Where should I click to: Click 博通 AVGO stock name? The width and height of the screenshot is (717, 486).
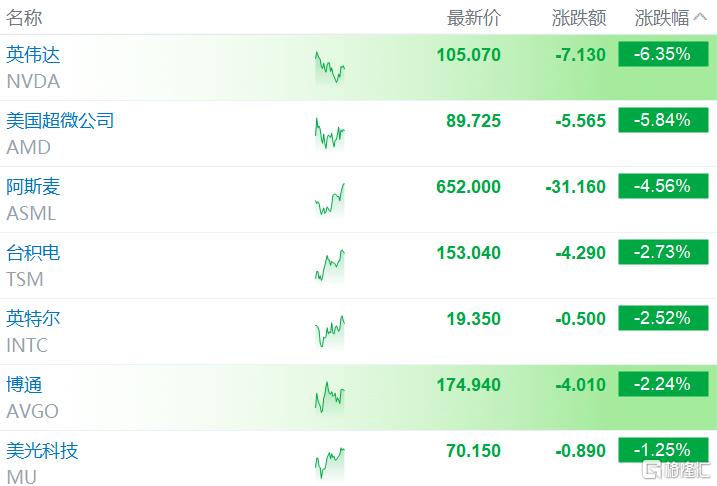pyautogui.click(x=32, y=398)
